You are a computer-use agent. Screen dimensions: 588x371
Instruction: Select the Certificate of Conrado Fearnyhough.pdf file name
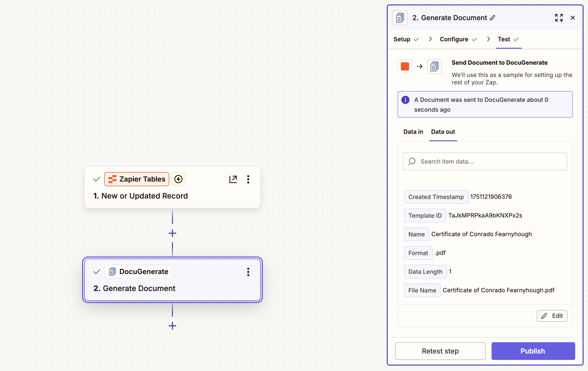click(498, 290)
